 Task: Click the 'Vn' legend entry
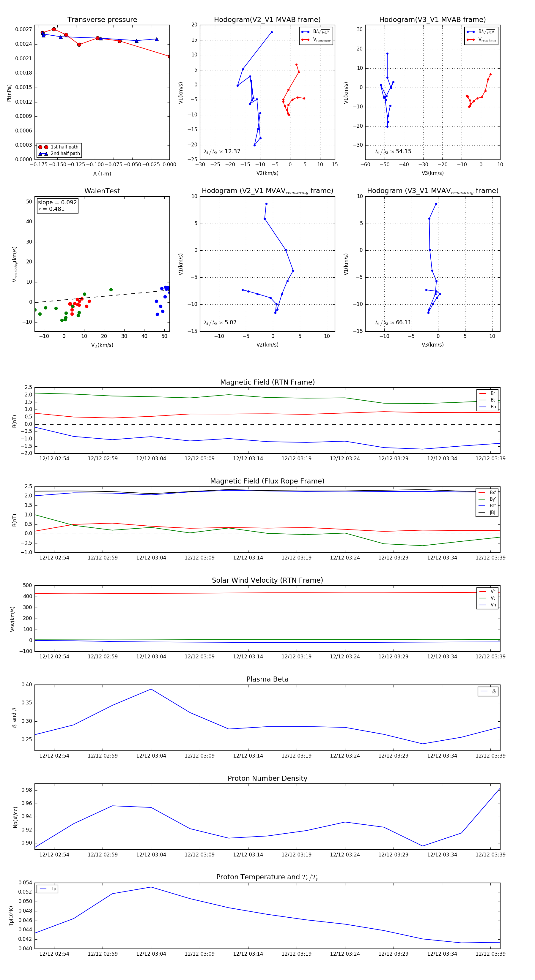pos(488,605)
